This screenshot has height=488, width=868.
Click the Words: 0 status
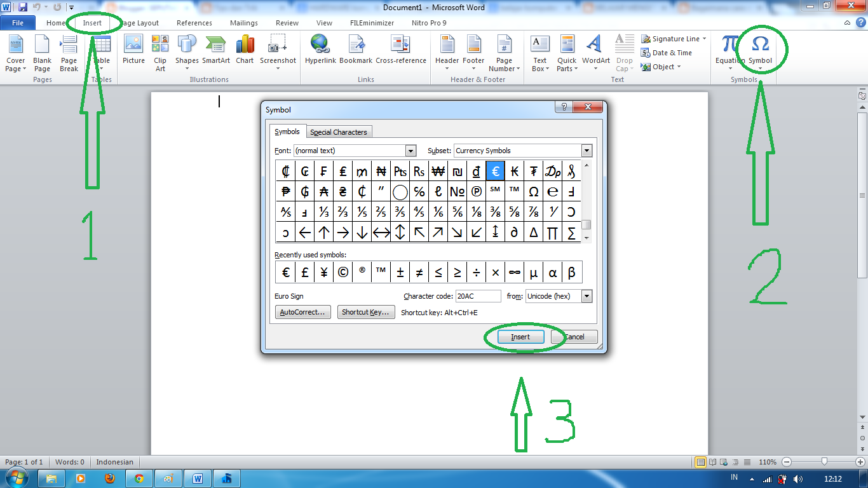coord(70,462)
